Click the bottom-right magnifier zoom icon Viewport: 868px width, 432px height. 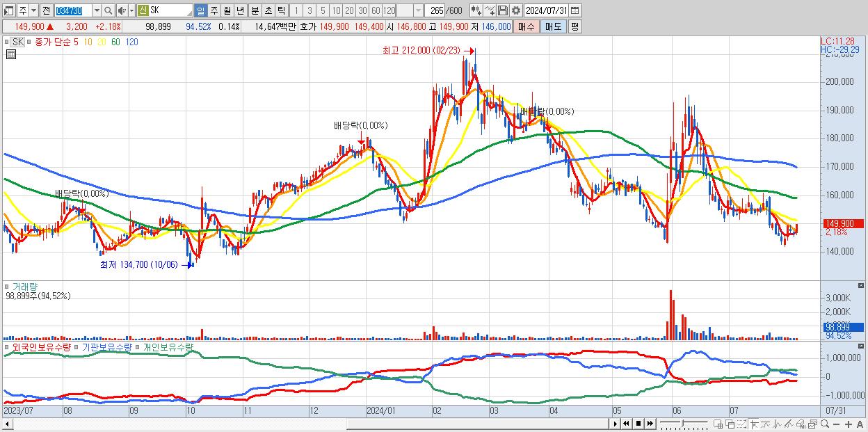click(825, 424)
